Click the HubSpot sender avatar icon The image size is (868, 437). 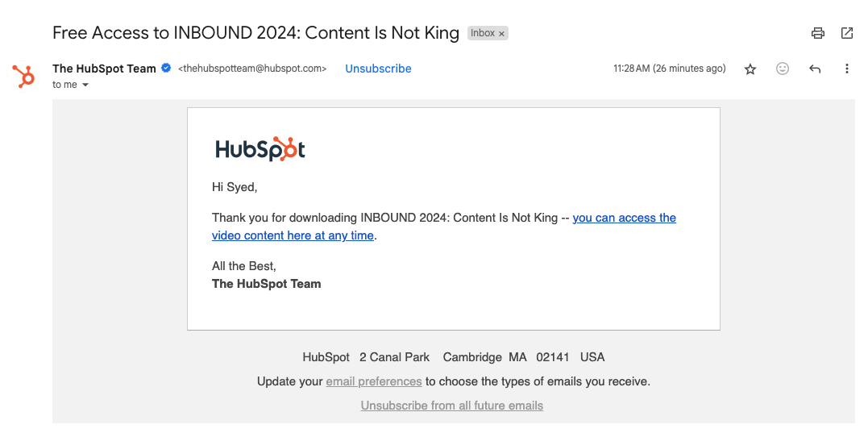coord(24,77)
